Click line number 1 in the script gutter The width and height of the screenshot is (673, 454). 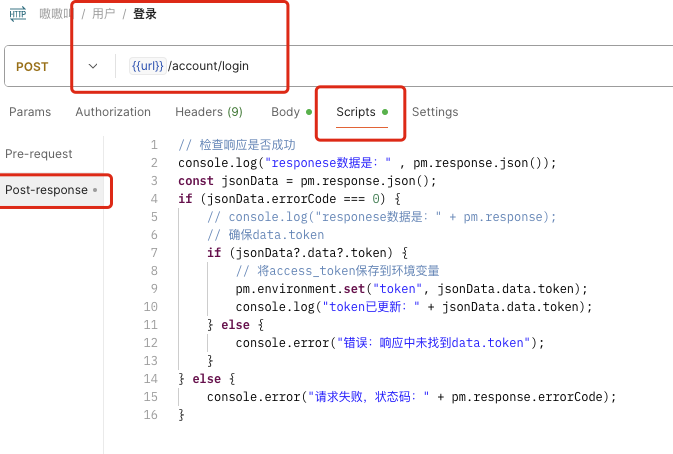tap(154, 145)
